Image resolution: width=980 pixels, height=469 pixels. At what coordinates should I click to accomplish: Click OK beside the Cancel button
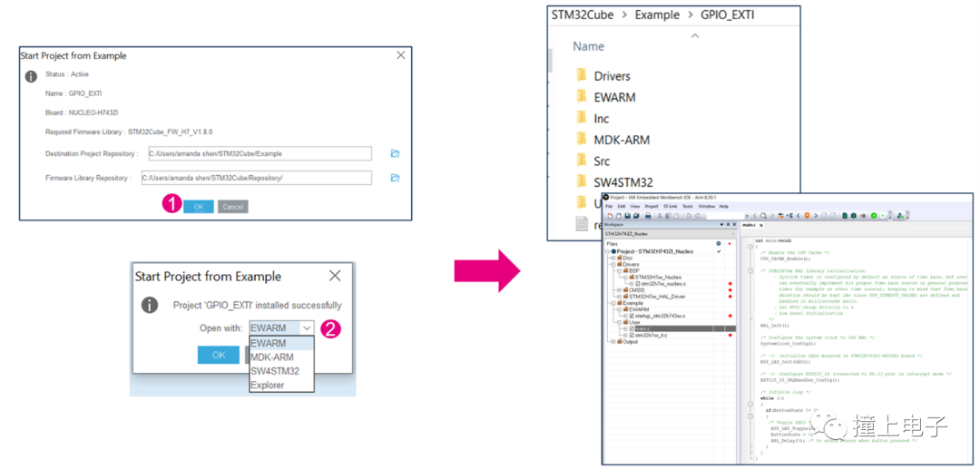[x=198, y=207]
